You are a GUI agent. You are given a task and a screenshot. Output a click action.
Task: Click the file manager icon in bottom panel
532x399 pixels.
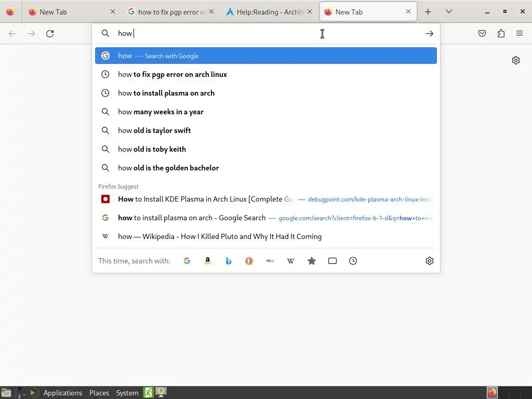[x=6, y=393]
